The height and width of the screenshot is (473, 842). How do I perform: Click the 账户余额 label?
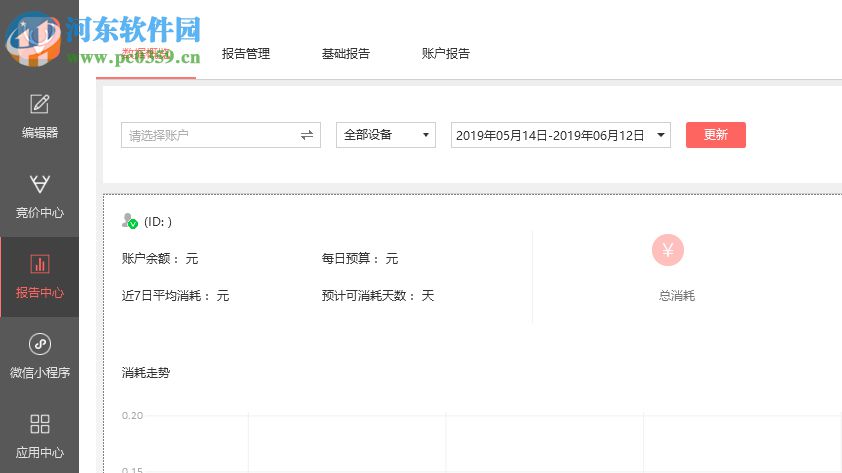tap(150, 259)
